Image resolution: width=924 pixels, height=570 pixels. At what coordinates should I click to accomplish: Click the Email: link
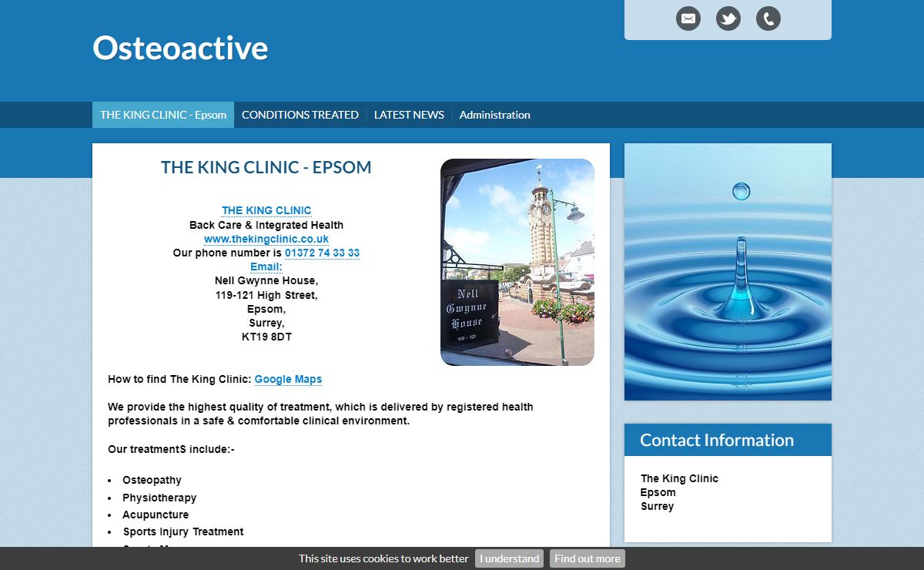point(266,267)
